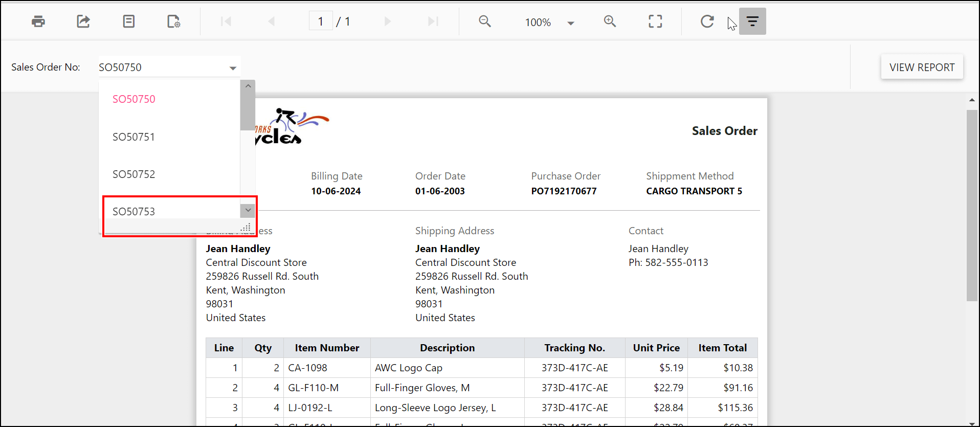Open page setup icon
980x427 pixels.
click(x=174, y=21)
